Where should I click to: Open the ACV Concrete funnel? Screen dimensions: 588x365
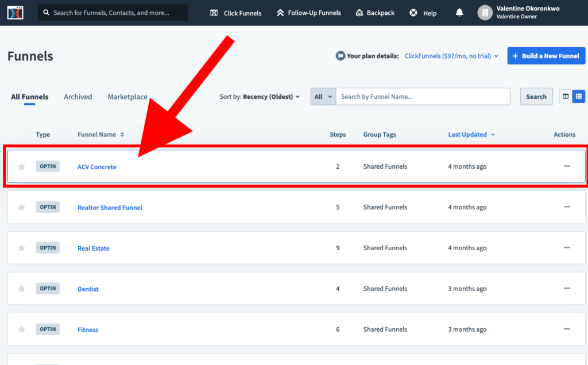[x=96, y=167]
